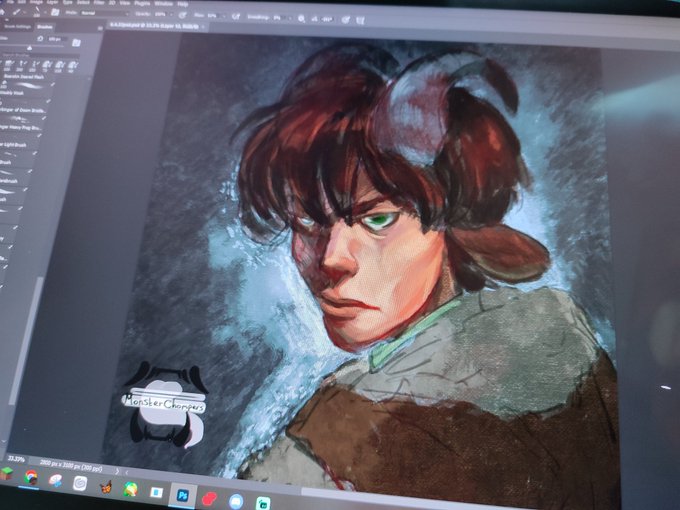Switch to the Brushes panel tab
Viewport: 680px width, 510px height.
point(45,27)
